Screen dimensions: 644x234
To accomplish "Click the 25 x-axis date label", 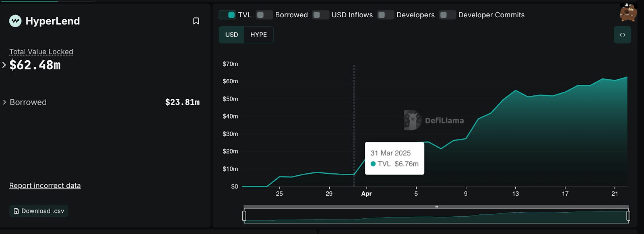I will coord(279,194).
